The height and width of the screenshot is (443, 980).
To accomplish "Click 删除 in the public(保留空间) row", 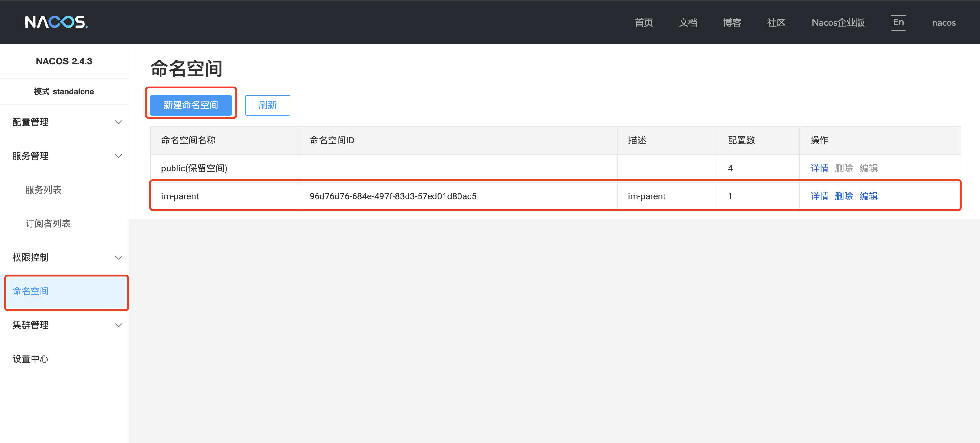I will tap(844, 168).
